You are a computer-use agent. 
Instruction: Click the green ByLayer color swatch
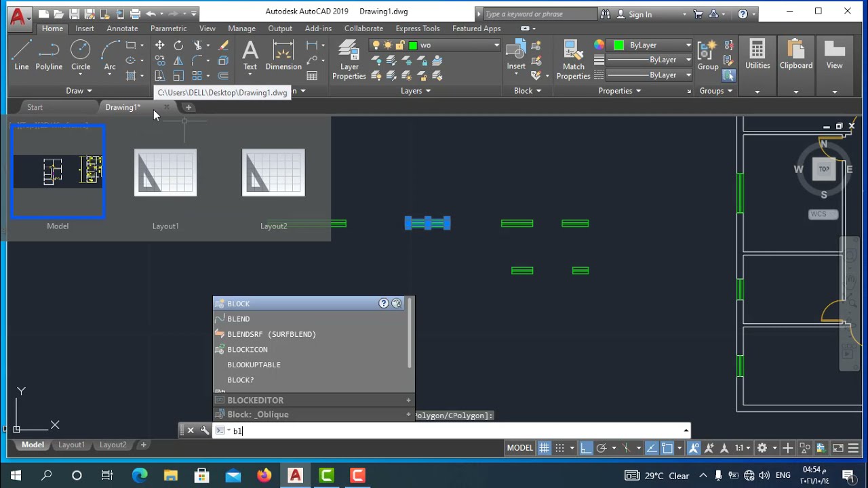point(618,45)
